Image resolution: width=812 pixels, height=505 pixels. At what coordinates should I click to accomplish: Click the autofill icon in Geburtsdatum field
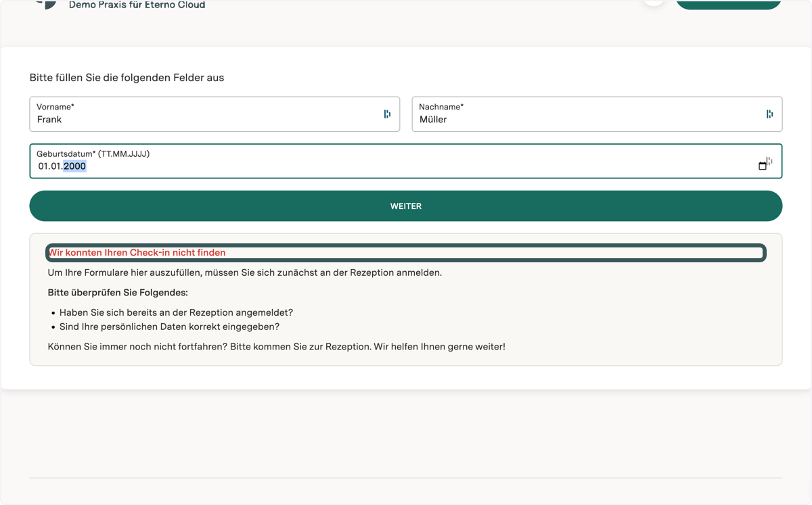click(769, 160)
